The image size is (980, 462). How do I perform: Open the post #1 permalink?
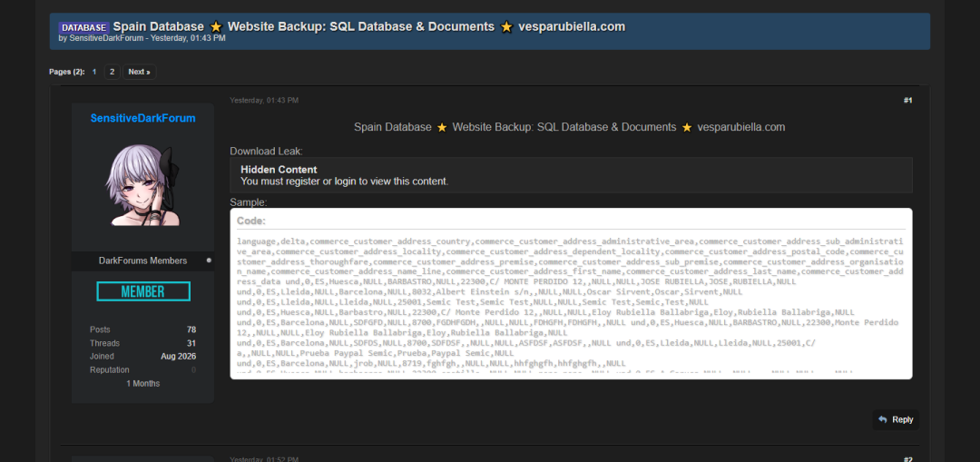[x=908, y=100]
